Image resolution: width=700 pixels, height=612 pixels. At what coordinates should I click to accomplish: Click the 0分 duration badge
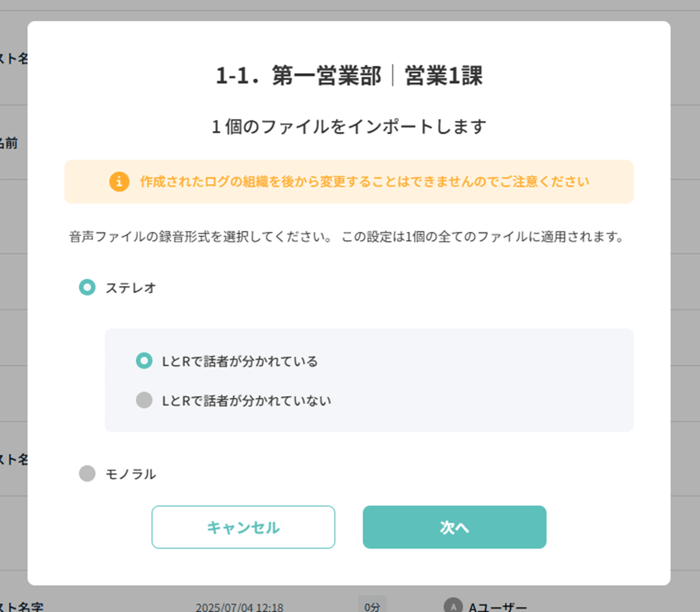pos(372,606)
